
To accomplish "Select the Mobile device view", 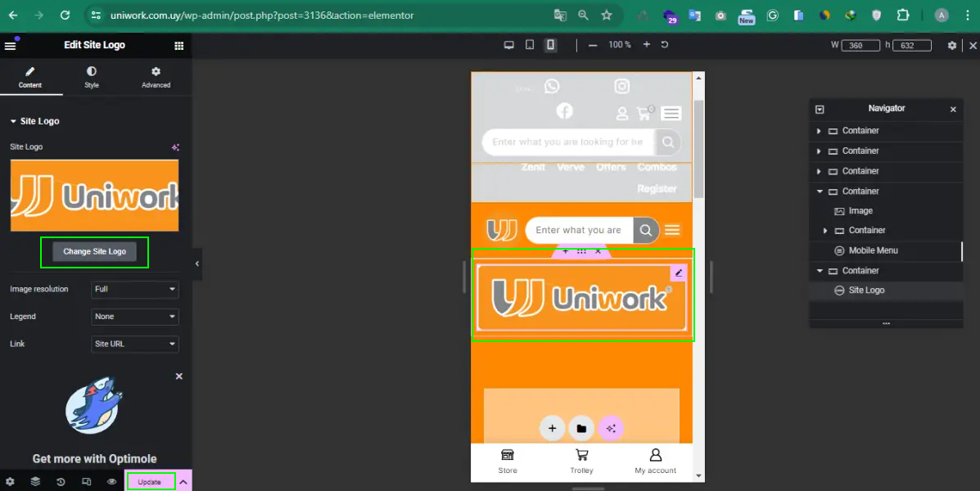I will coord(551,45).
